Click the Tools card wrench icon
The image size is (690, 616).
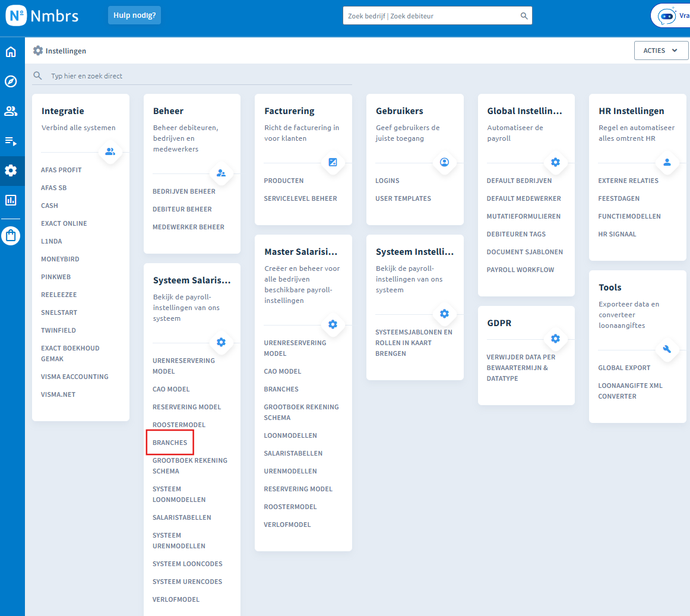pos(667,349)
